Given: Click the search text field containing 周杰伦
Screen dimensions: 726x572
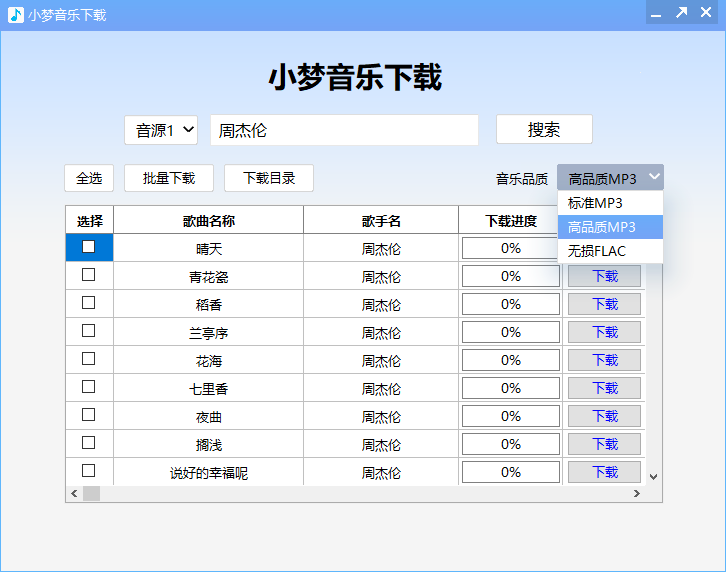Looking at the screenshot, I should pos(344,130).
